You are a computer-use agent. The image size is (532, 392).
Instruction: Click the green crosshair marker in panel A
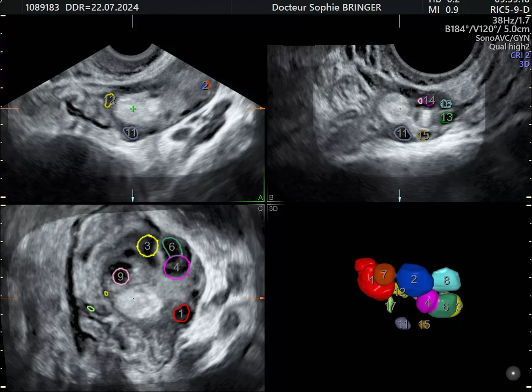(133, 109)
